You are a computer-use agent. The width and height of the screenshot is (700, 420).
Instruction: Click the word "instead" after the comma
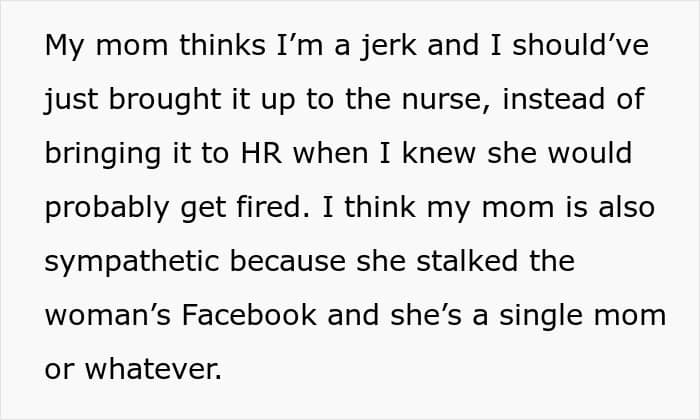click(x=554, y=99)
